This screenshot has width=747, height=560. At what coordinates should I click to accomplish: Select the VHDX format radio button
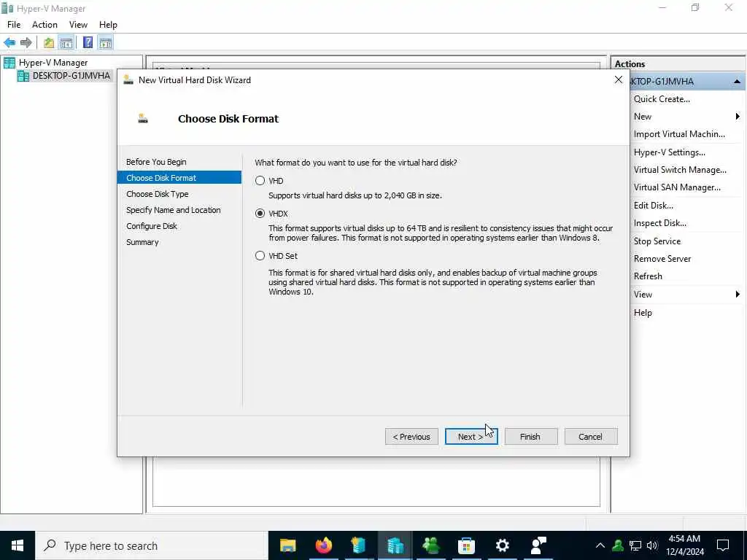260,214
